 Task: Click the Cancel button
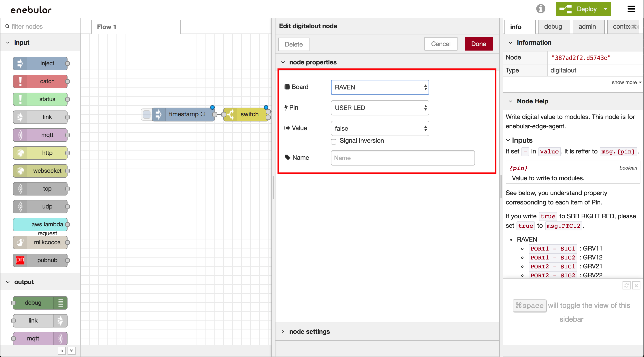441,44
